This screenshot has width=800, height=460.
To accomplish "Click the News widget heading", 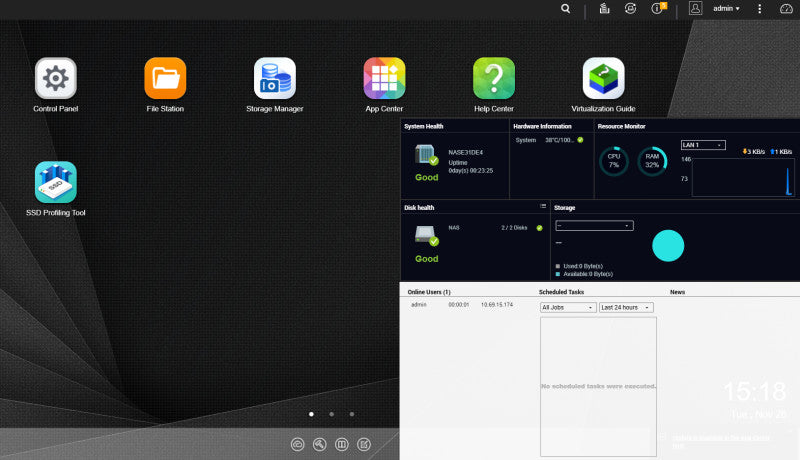I will click(x=677, y=292).
